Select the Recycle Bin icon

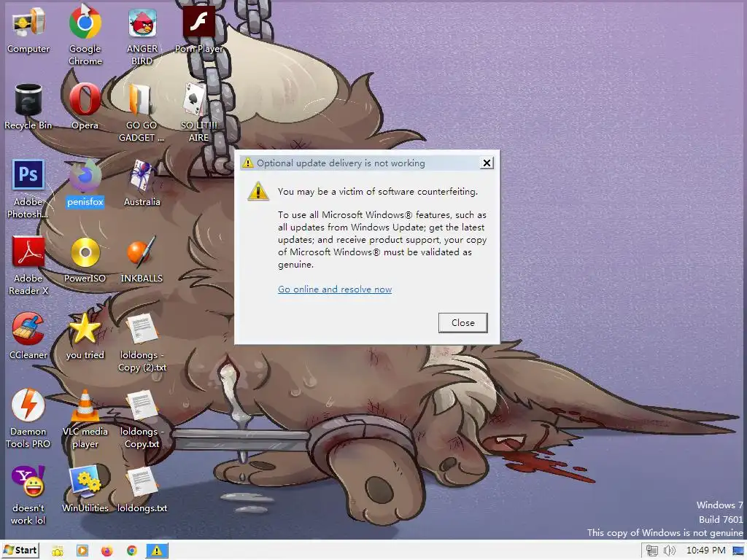coord(28,107)
